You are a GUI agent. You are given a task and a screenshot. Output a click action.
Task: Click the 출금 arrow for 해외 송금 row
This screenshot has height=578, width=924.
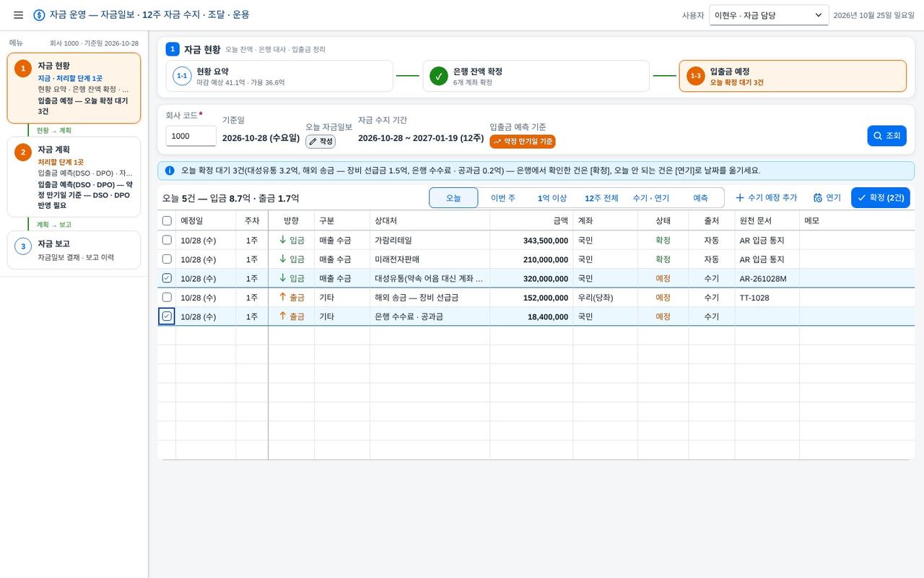tap(283, 297)
